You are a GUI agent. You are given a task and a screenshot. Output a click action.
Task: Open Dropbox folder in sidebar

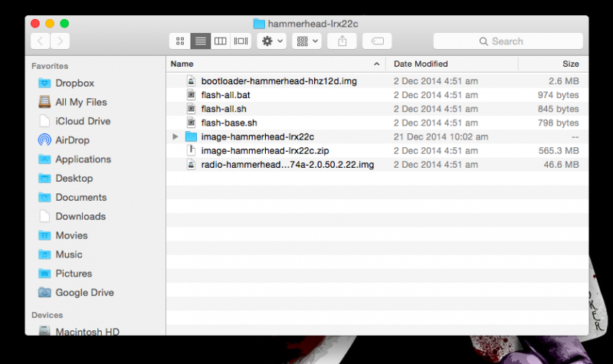pos(74,83)
